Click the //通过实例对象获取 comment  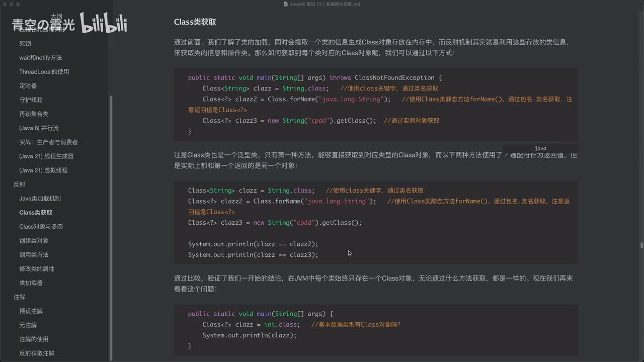412,121
